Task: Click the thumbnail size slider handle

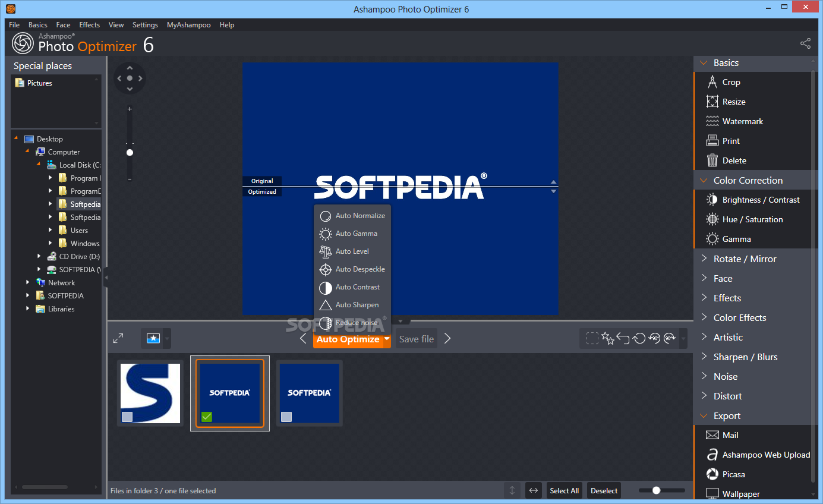Action: pyautogui.click(x=656, y=490)
